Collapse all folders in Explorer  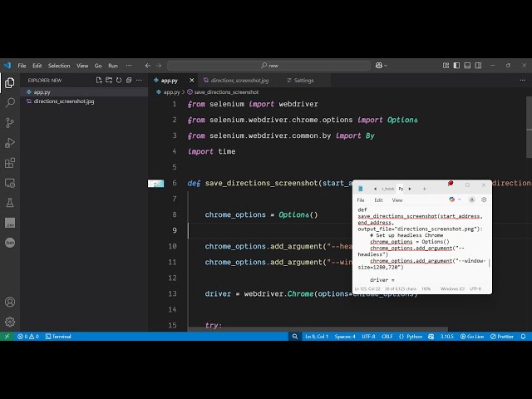click(129, 81)
